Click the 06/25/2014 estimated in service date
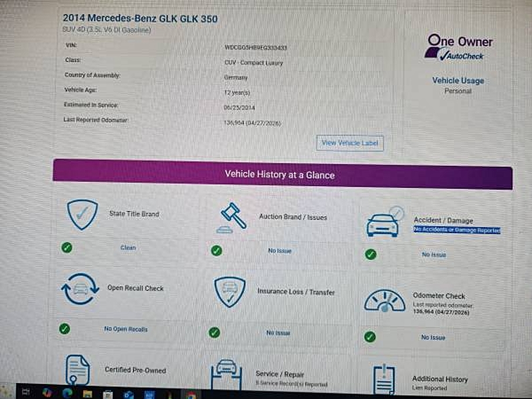The height and width of the screenshot is (399, 532). tap(239, 107)
